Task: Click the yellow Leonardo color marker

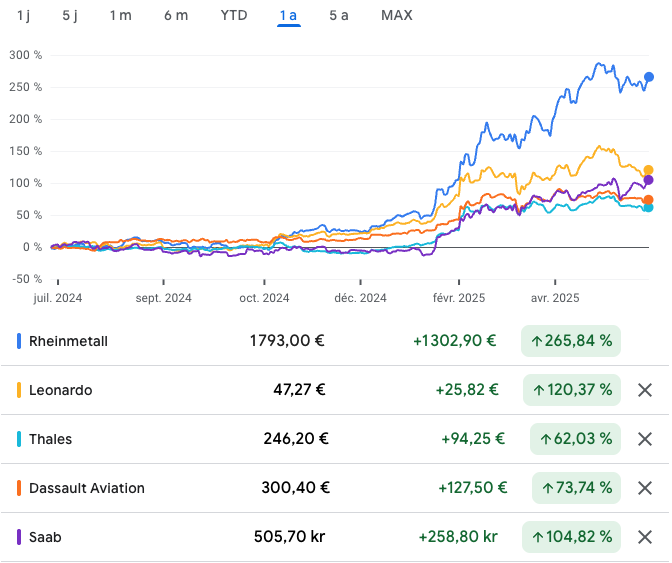Action: (19, 390)
